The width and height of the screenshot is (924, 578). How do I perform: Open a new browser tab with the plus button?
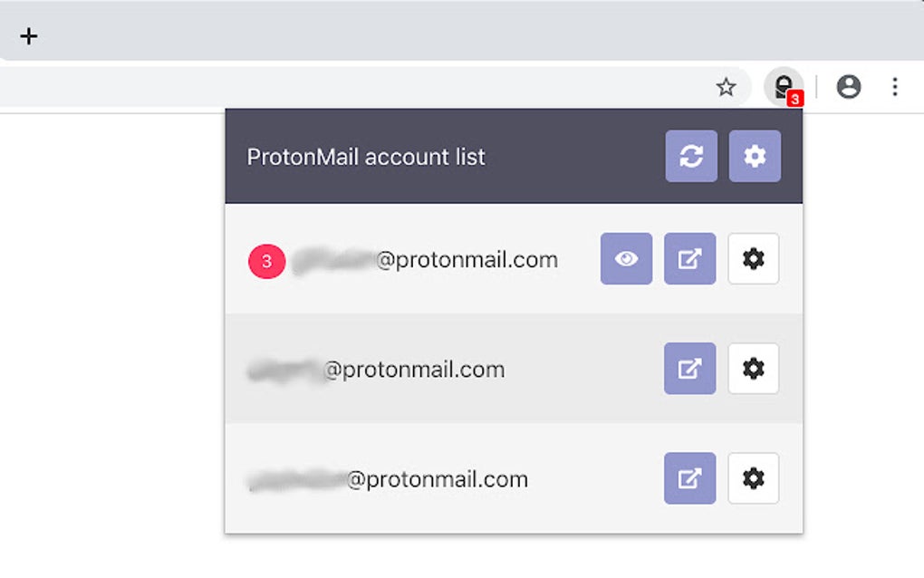point(28,37)
